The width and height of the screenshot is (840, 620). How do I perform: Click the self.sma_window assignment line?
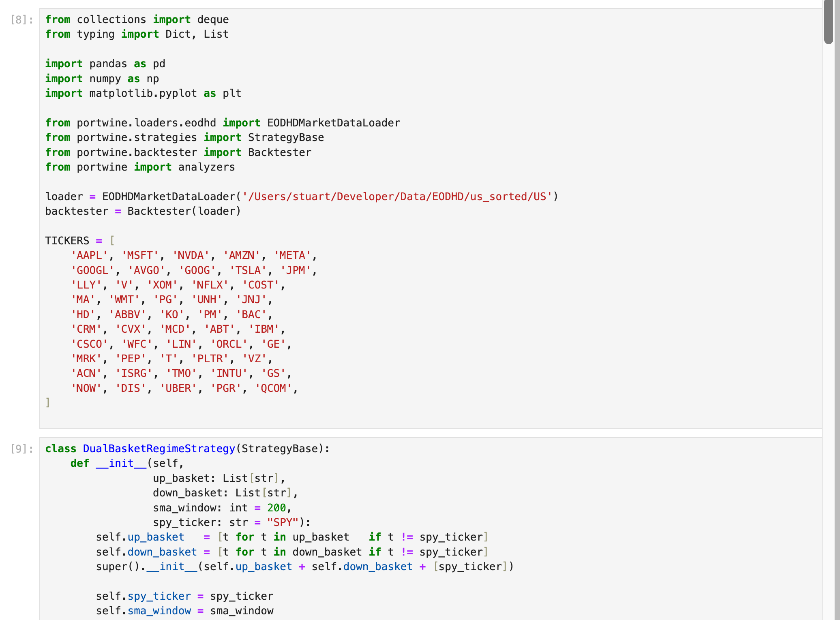click(x=184, y=611)
